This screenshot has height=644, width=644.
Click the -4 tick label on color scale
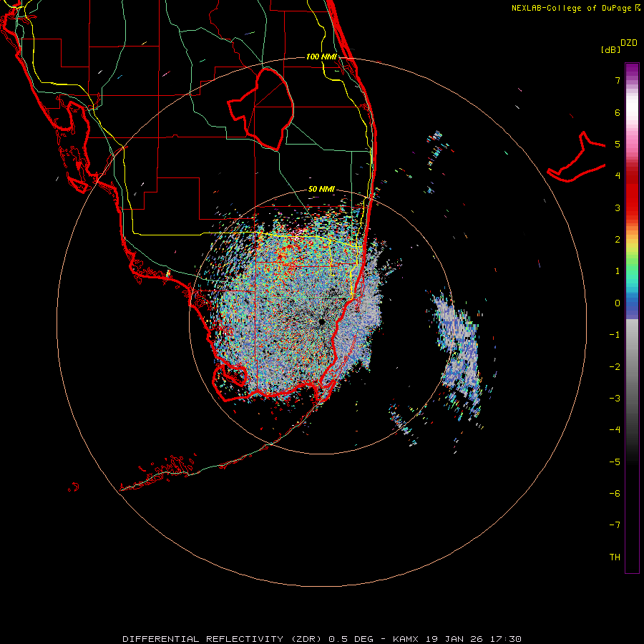click(x=615, y=429)
